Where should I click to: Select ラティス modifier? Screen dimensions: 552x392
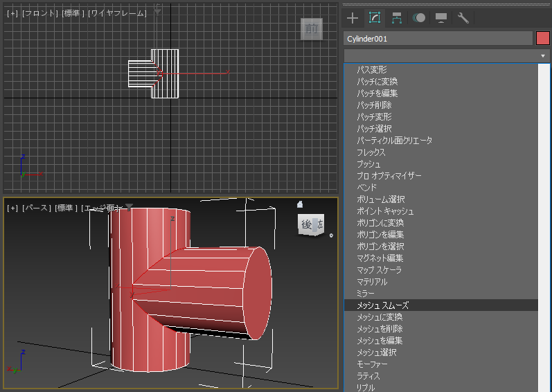coord(440,376)
